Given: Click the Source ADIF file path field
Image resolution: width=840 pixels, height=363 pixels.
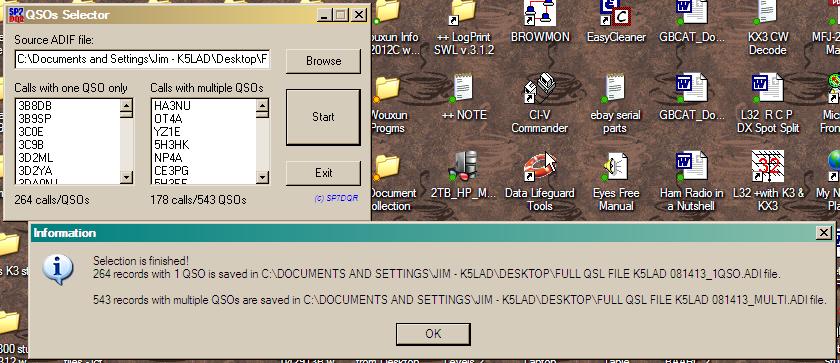Looking at the screenshot, I should click(142, 59).
